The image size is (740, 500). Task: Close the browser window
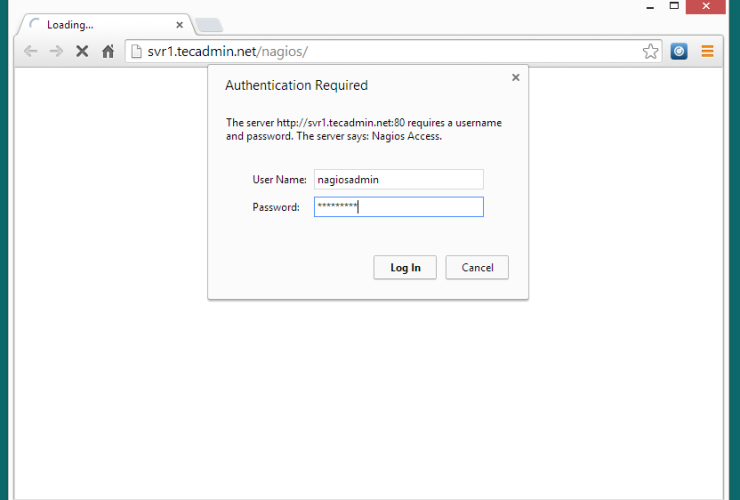pos(713,6)
